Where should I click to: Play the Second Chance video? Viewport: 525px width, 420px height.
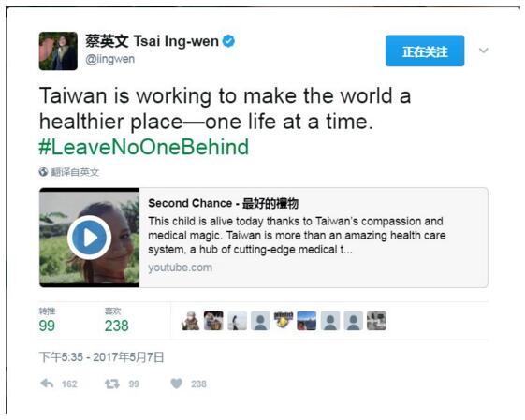click(x=89, y=238)
